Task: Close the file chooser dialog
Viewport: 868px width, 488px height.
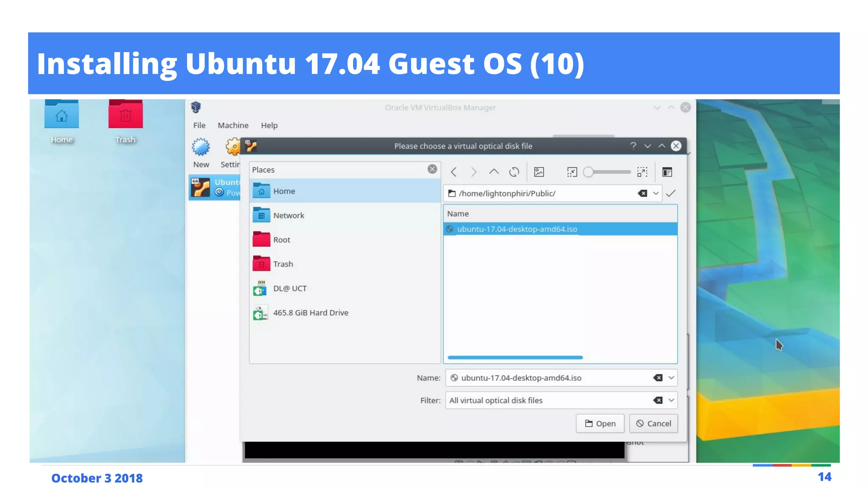Action: pos(676,146)
